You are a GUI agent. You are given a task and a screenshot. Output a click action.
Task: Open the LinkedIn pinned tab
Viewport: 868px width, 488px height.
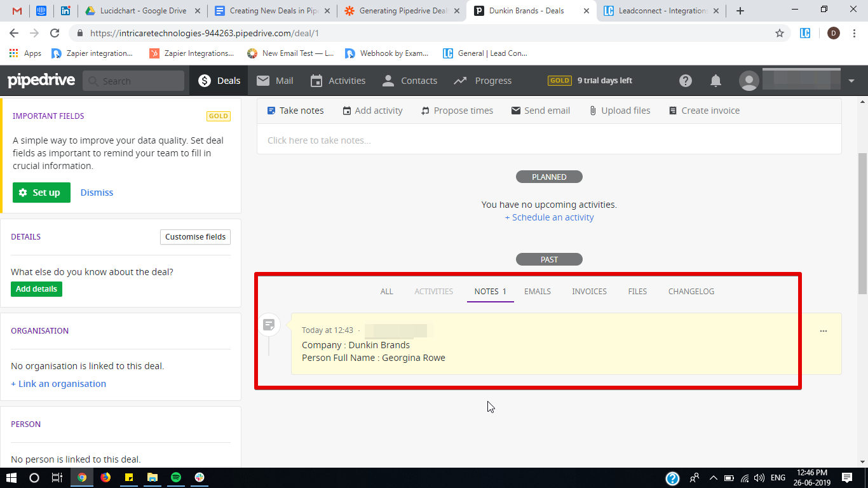(x=65, y=11)
